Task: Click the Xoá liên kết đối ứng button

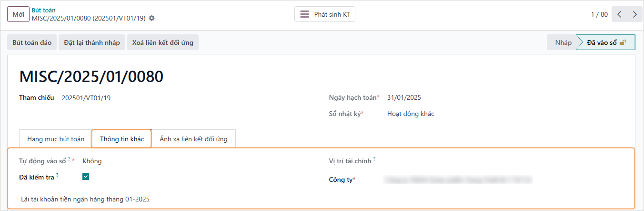Action: tap(163, 42)
